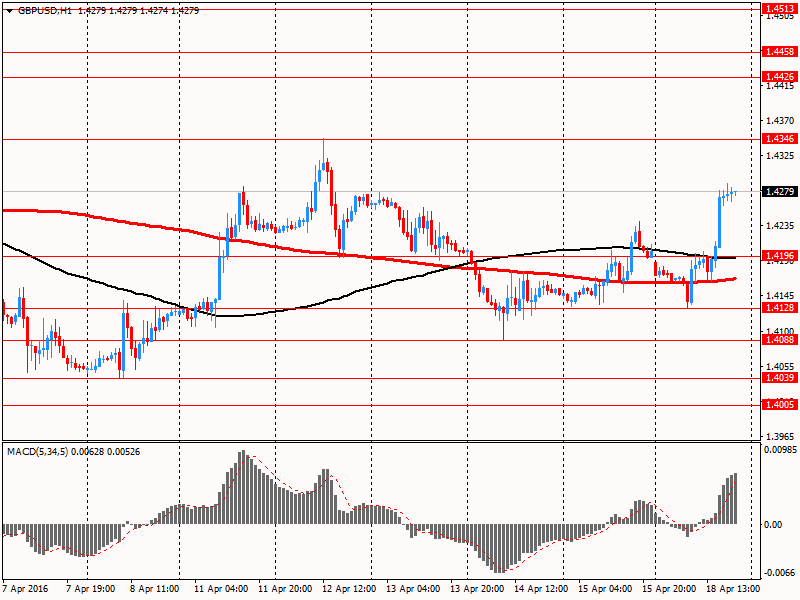Select the 1.4346 red price level label
Image resolution: width=800 pixels, height=600 pixels.
tap(780, 139)
